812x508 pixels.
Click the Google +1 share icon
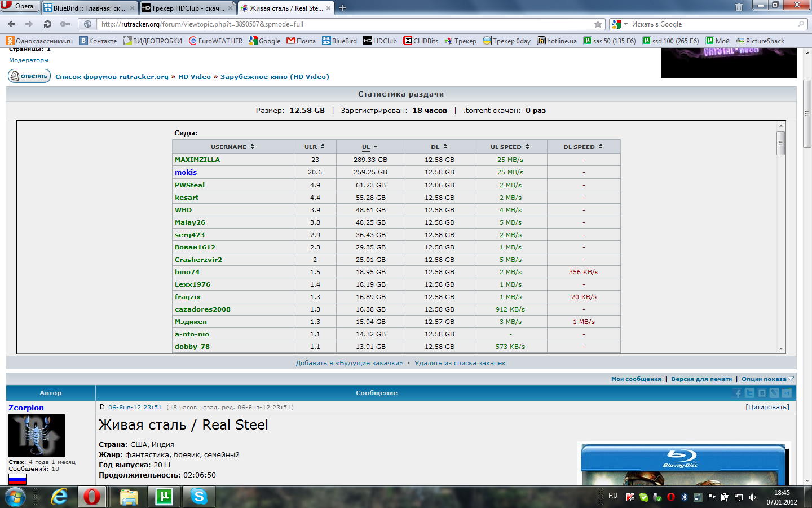point(787,393)
